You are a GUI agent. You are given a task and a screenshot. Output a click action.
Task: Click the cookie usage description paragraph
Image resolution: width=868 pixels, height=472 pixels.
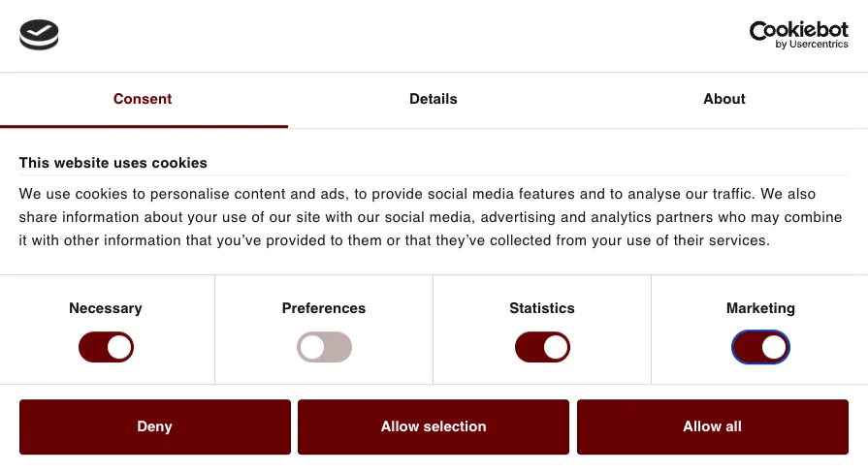(431, 217)
